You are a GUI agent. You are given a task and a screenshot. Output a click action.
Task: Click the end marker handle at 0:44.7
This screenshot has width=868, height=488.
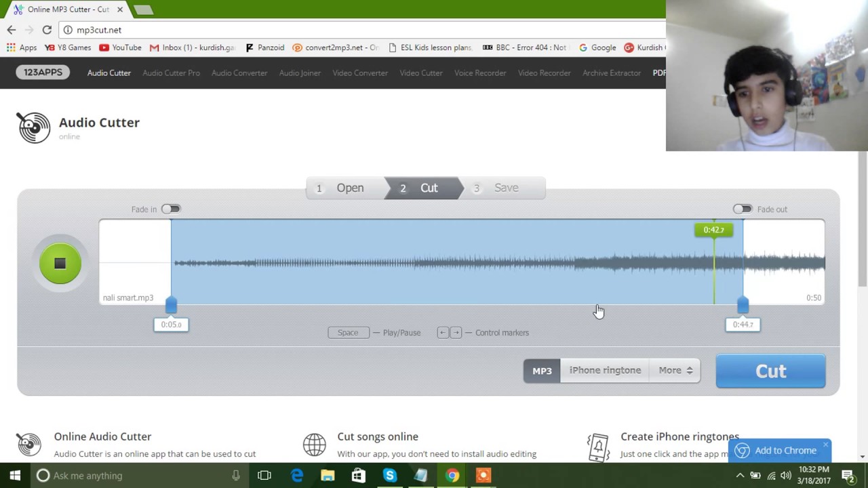click(743, 306)
